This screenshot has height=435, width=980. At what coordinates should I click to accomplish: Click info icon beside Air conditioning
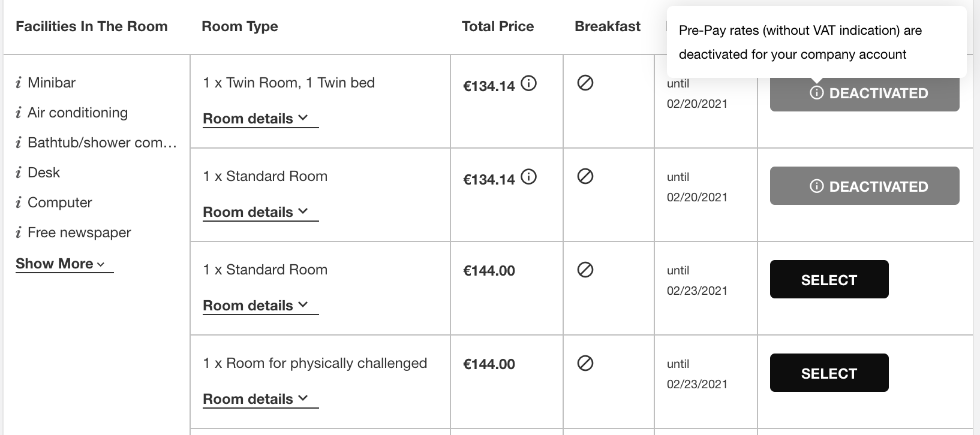click(19, 113)
